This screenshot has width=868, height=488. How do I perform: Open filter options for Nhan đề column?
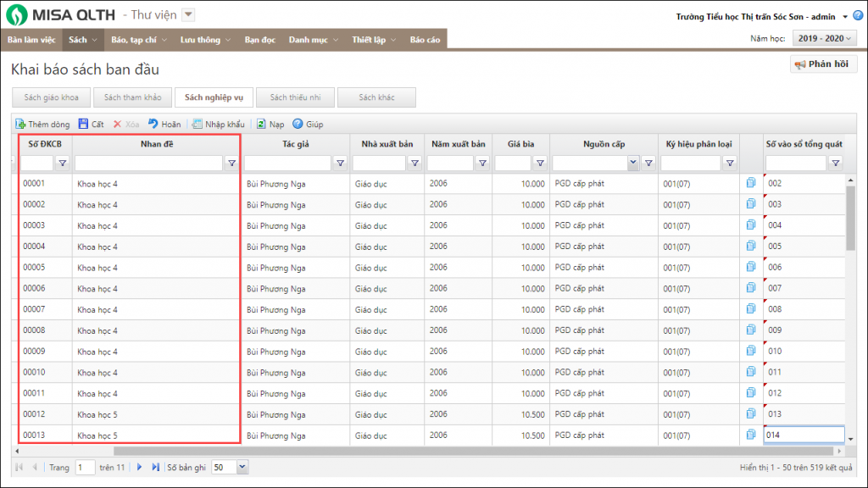tap(231, 164)
